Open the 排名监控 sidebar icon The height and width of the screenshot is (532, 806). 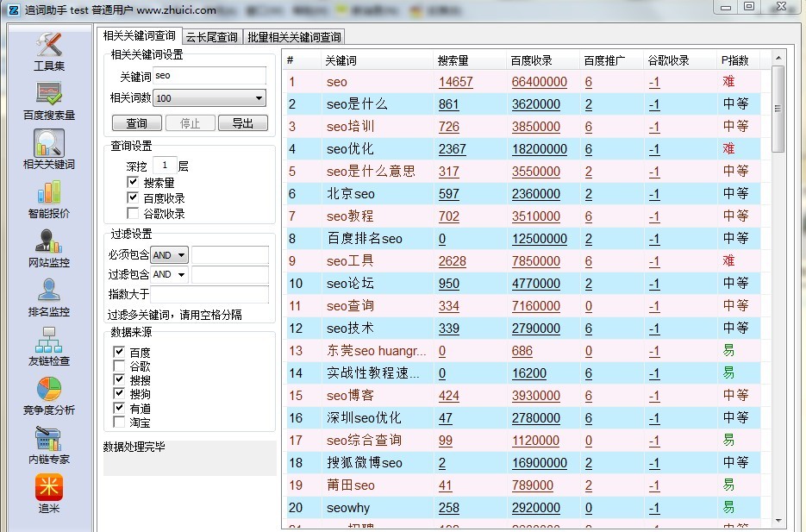pyautogui.click(x=49, y=291)
